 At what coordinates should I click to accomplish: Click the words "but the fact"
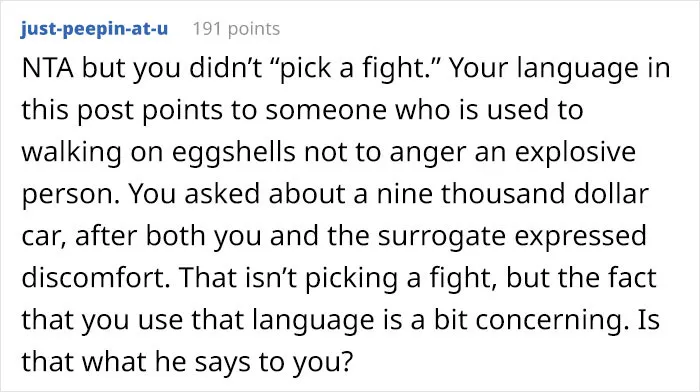581,277
